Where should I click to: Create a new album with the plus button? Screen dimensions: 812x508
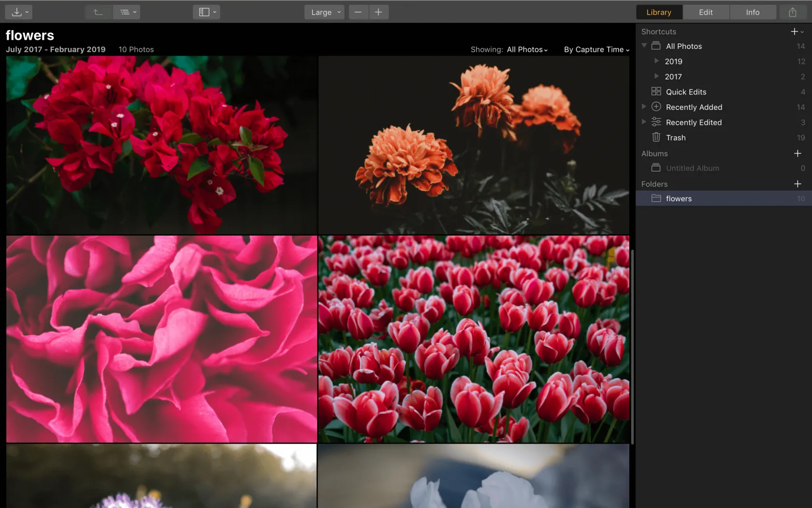[797, 153]
